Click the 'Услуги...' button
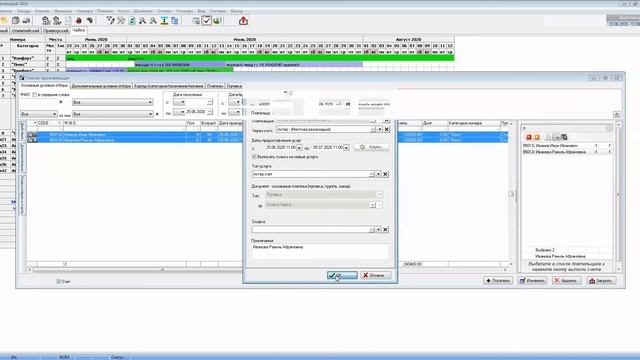 click(371, 147)
